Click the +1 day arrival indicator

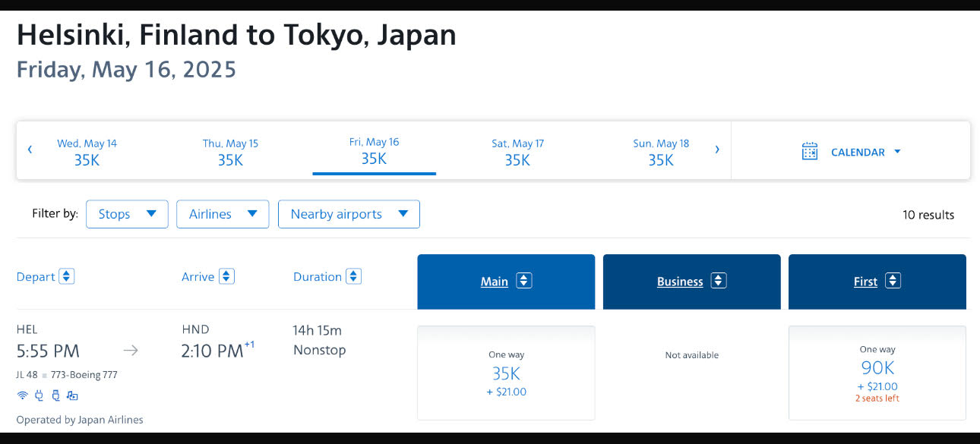249,345
